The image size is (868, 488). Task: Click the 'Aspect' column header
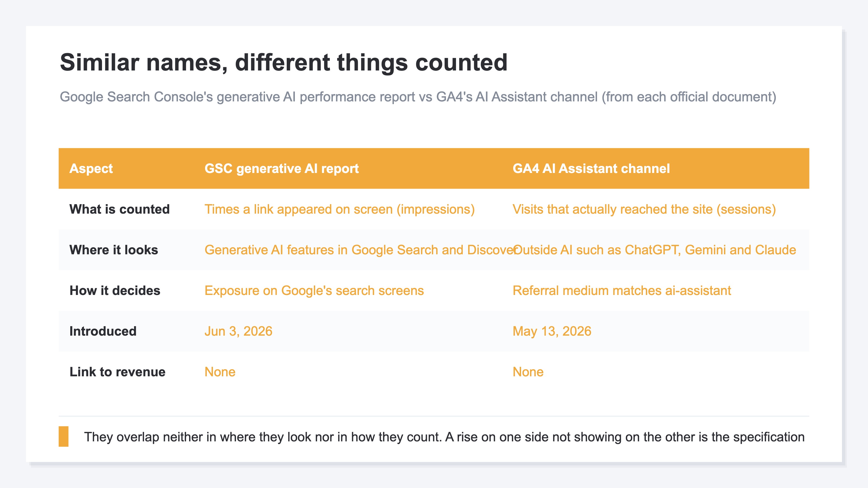pyautogui.click(x=91, y=168)
